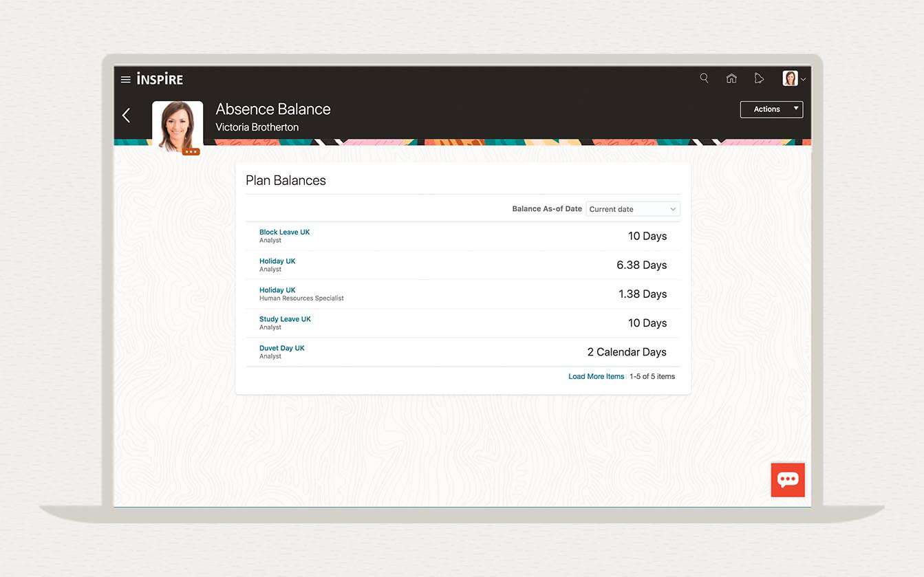Image resolution: width=924 pixels, height=577 pixels.
Task: Go back with the left chevron
Action: point(126,115)
